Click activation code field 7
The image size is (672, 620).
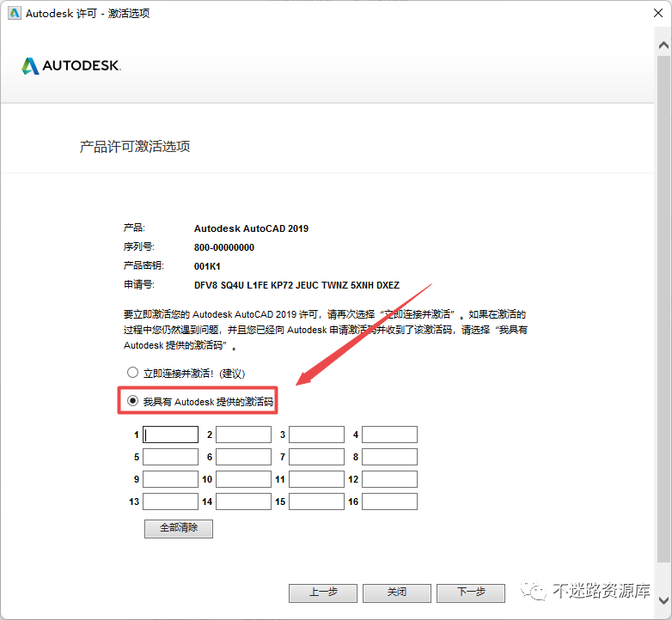[317, 457]
